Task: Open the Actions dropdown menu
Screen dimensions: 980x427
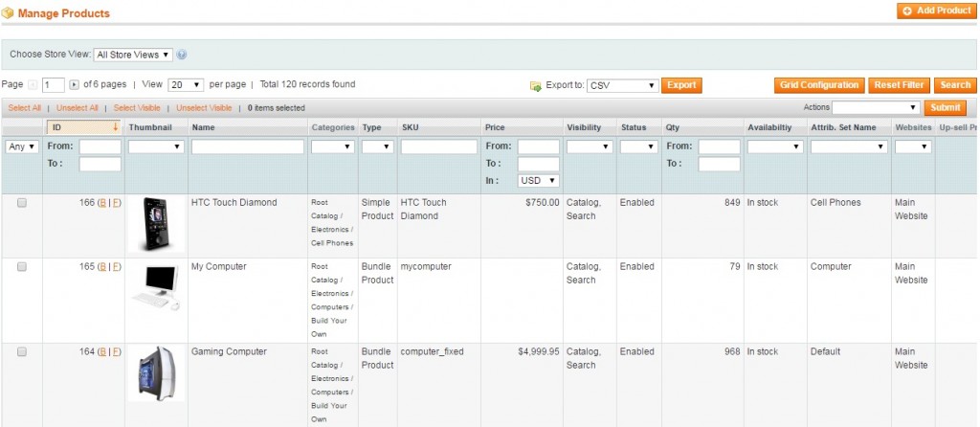Action: tap(876, 108)
